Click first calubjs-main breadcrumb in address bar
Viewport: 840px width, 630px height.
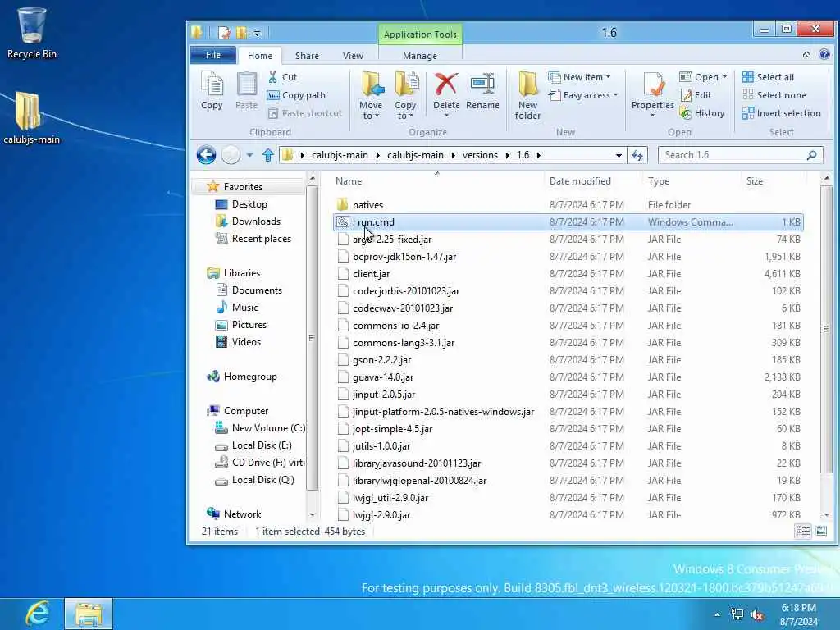pos(340,155)
